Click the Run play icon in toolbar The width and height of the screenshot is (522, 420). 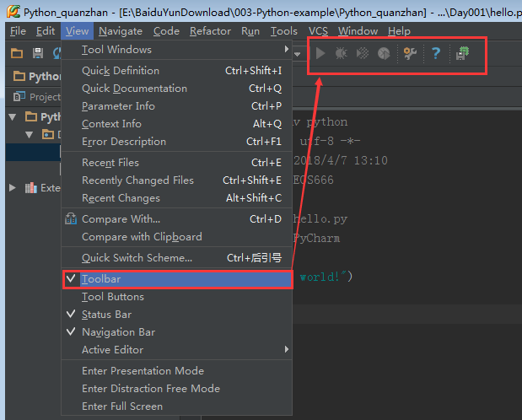click(x=320, y=53)
